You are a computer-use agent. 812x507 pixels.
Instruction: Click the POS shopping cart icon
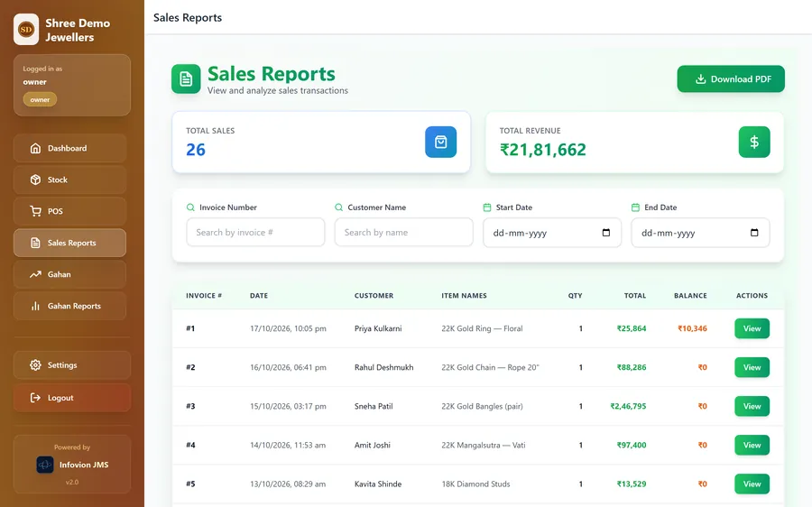coord(35,211)
